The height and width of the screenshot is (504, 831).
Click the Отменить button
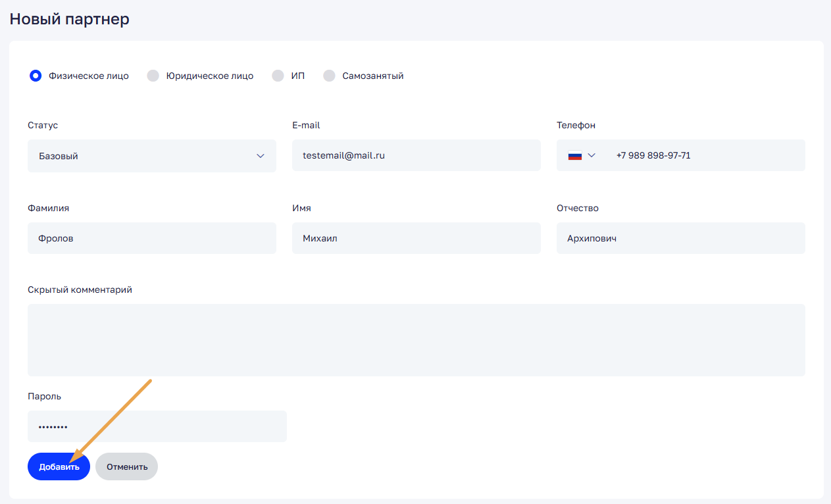tap(127, 467)
